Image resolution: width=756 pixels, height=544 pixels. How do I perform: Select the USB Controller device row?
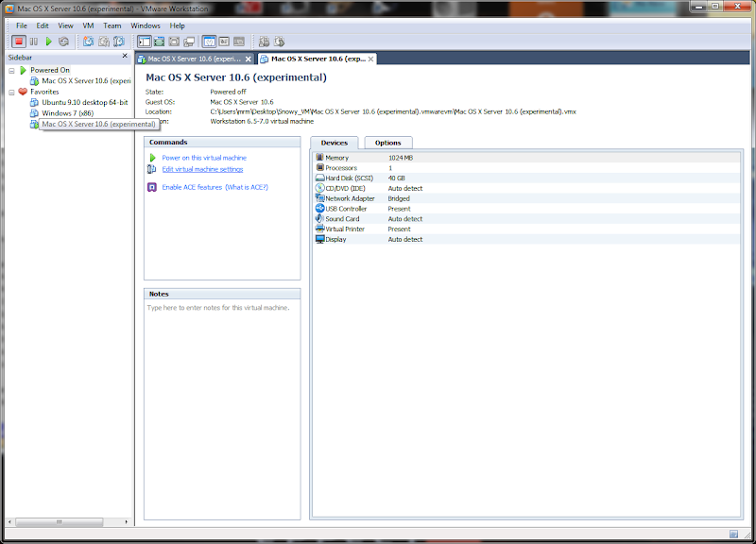pos(527,209)
